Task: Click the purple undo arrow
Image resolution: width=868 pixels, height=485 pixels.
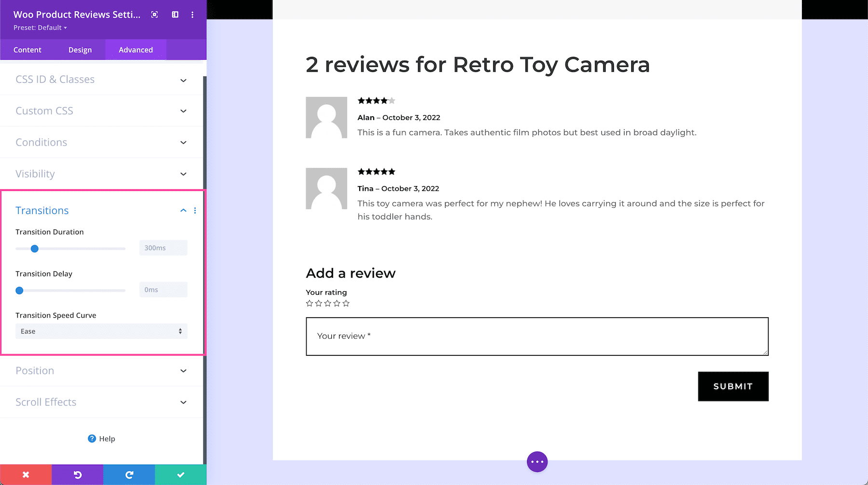Action: (x=78, y=475)
